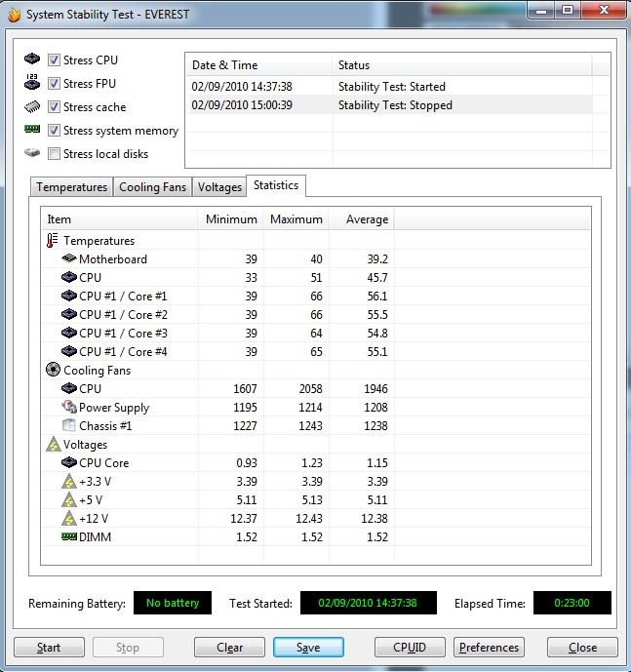
Task: Click the fan icon of Cooling Fans group
Action: (x=54, y=370)
